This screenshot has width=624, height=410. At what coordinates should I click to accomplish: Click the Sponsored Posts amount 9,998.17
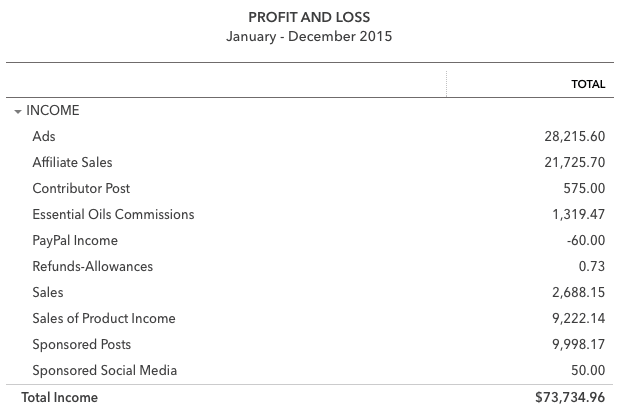tap(579, 344)
